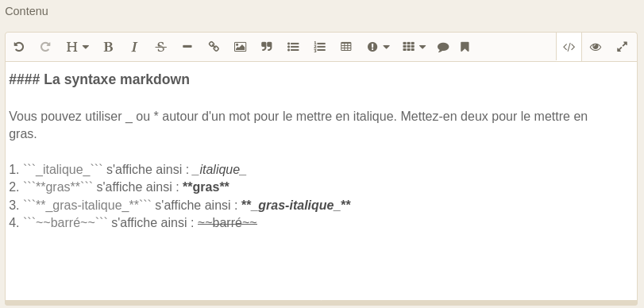The height and width of the screenshot is (308, 644).
Task: Apply strikethrough formatting
Action: pos(160,47)
